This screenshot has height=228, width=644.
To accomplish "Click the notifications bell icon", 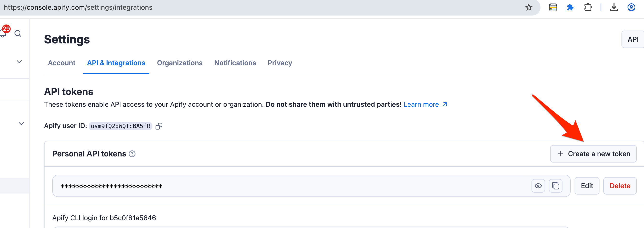I will click(3, 33).
